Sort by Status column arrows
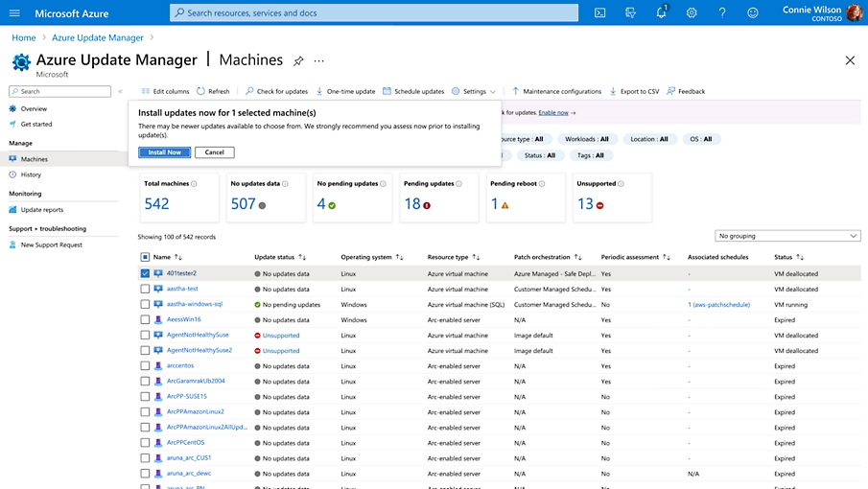The height and width of the screenshot is (489, 868). (x=800, y=257)
